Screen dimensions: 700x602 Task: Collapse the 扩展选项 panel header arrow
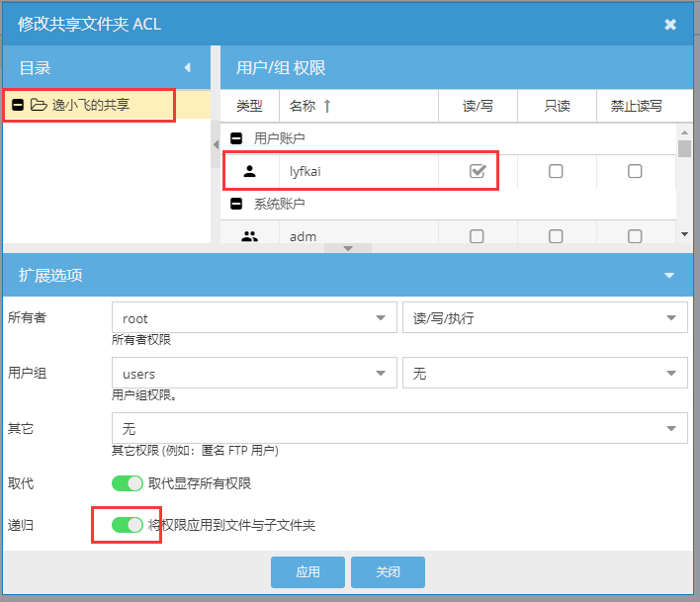coord(669,275)
